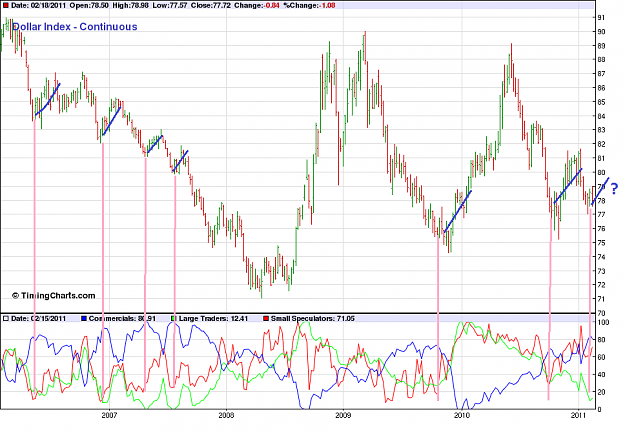Viewport: 625px width, 432px height.
Task: Click the 100 label on the indicator axis
Action: 603,322
